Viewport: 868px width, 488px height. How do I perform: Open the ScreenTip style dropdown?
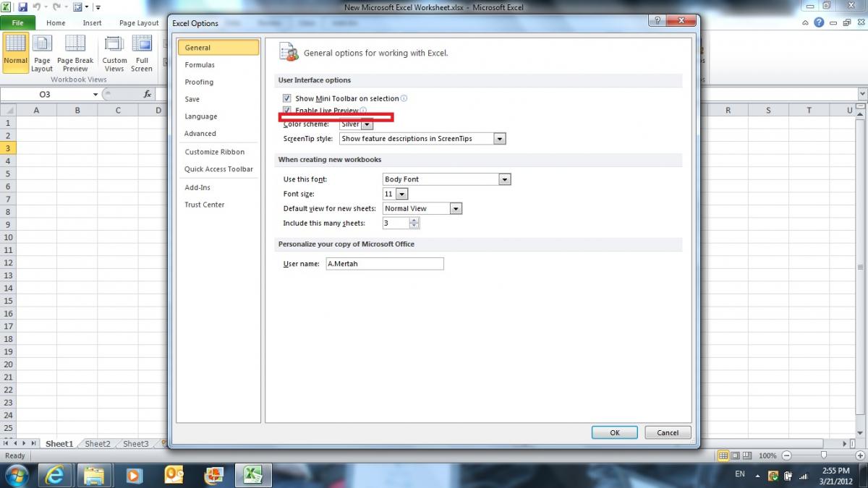coord(500,139)
